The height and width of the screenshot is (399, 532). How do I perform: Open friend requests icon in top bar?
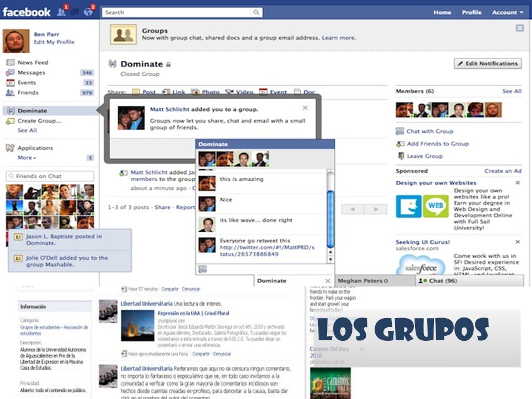point(62,12)
